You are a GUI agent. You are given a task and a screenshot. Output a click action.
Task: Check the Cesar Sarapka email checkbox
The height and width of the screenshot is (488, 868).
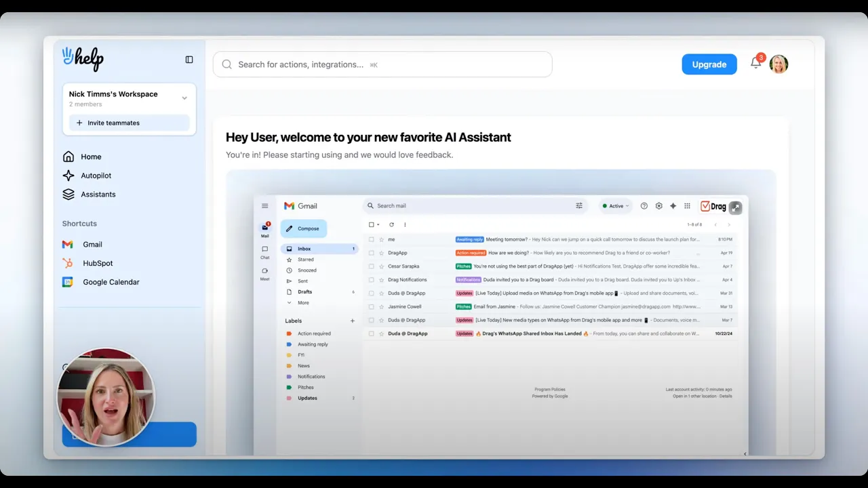click(371, 266)
